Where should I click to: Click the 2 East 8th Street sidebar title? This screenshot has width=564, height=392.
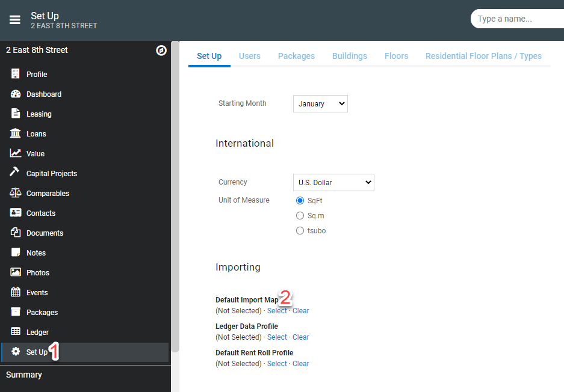37,50
